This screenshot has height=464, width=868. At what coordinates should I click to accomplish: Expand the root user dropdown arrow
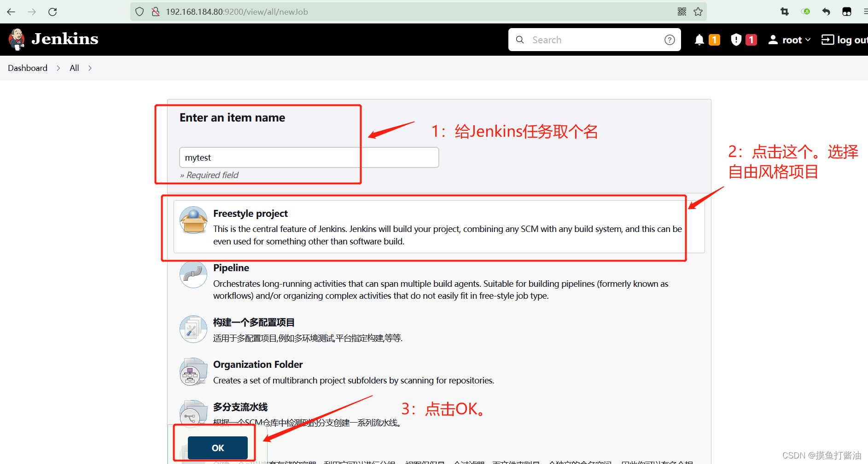tap(808, 40)
